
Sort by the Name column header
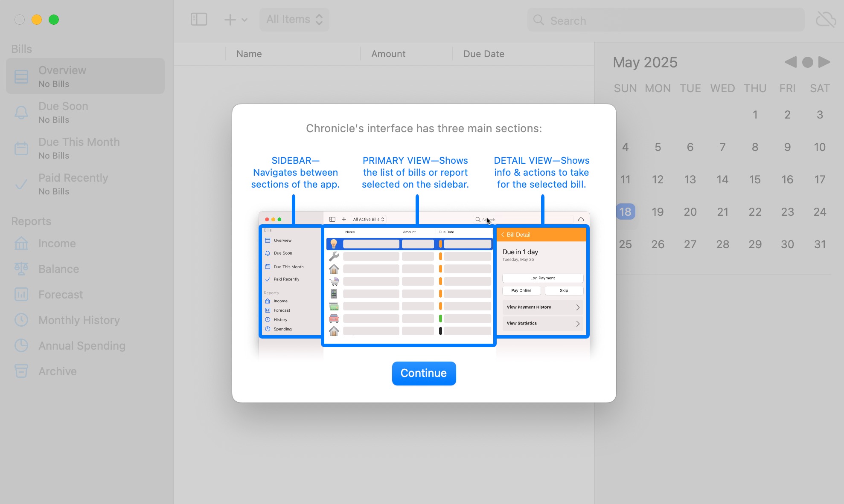click(293, 54)
